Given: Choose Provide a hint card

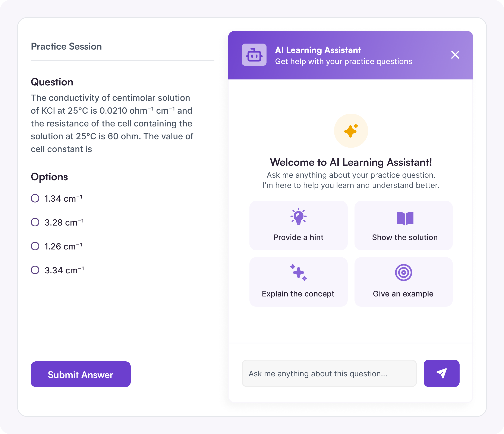Looking at the screenshot, I should point(299,226).
